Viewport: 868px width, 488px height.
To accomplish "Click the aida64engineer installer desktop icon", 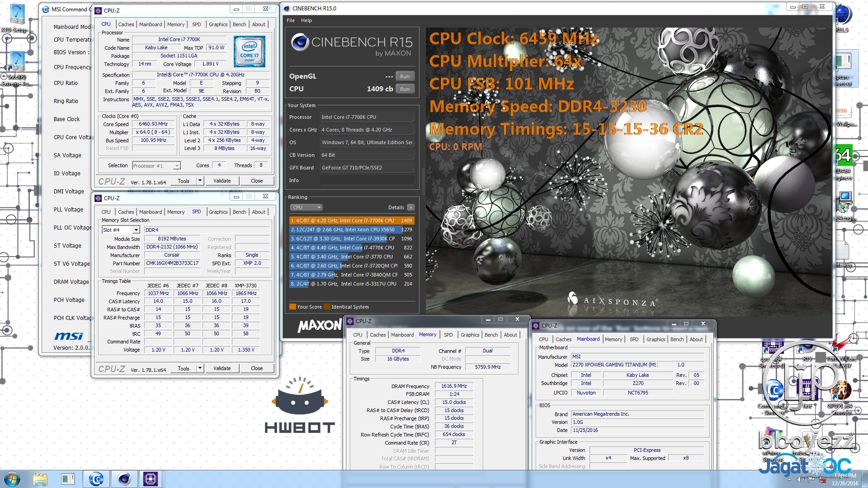I will tap(844, 206).
